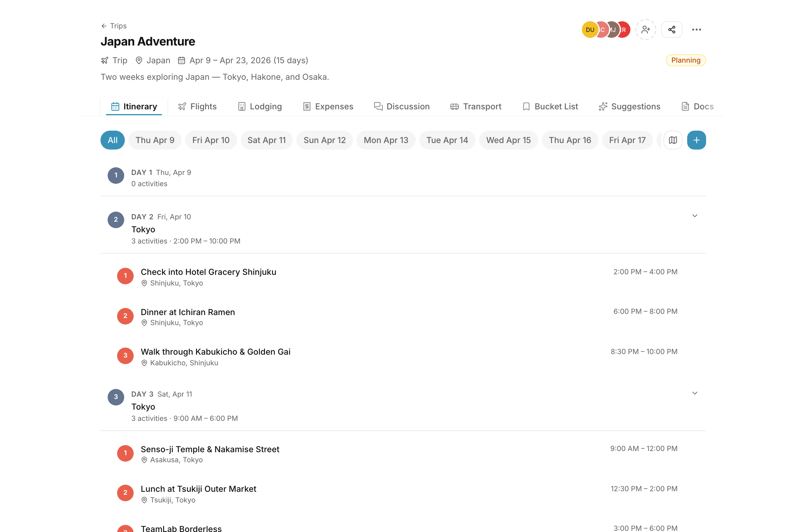The width and height of the screenshot is (809, 532).
Task: Click the back arrow to Trips
Action: (104, 26)
